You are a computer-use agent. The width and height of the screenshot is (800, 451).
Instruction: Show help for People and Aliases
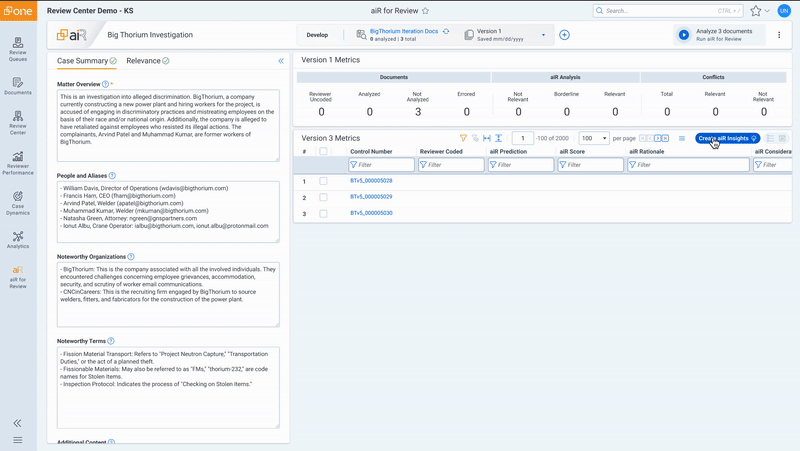tap(112, 176)
